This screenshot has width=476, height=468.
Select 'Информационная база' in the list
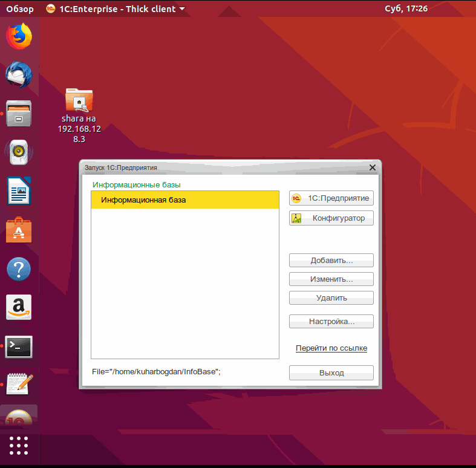(184, 200)
